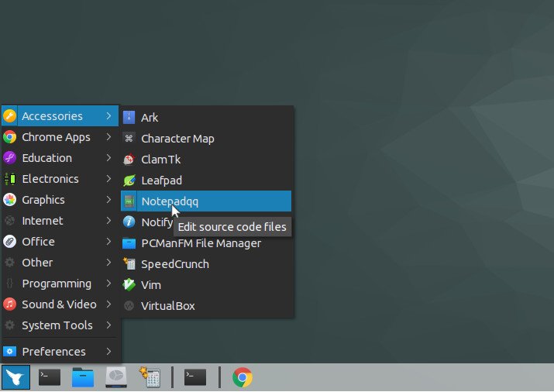Launch the first terminal from the taskbar
The height and width of the screenshot is (392, 554).
(x=49, y=377)
